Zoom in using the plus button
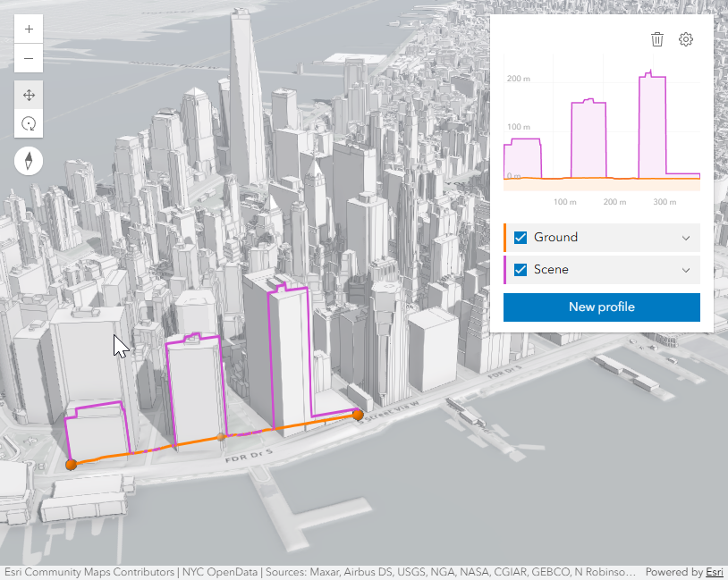Viewport: 728px width, 580px height. click(29, 28)
